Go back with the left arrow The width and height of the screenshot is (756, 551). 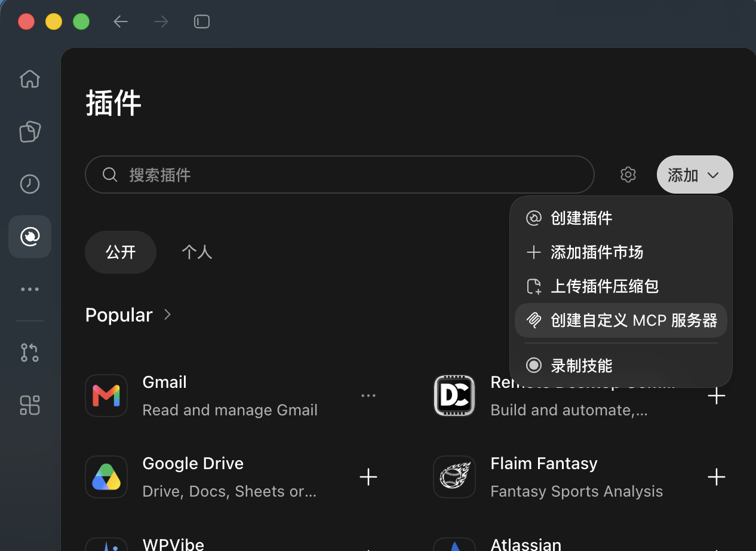coord(121,22)
